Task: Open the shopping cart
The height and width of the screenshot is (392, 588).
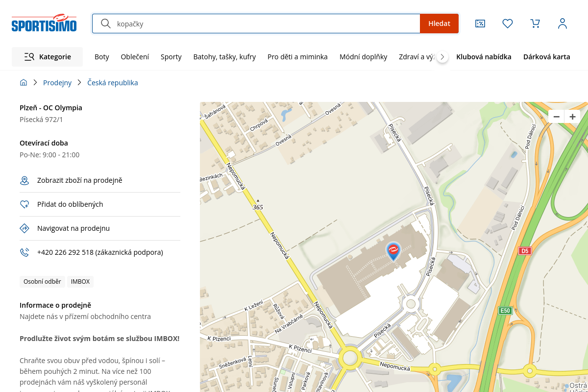Action: [x=535, y=24]
